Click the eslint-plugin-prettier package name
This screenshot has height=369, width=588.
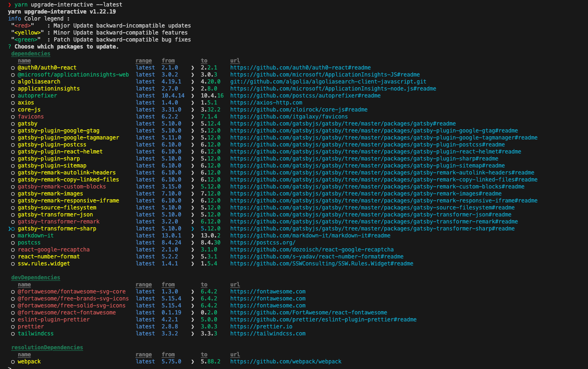click(x=54, y=320)
